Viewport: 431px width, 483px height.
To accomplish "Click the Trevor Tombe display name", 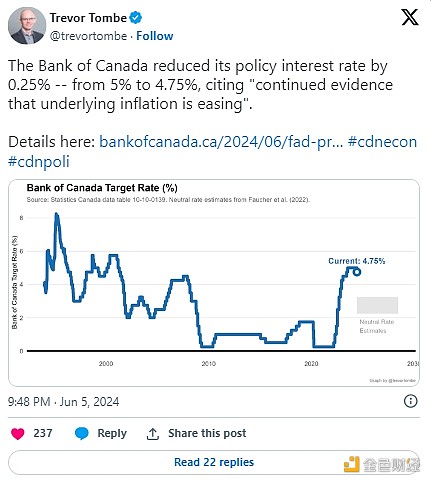I will pyautogui.click(x=88, y=18).
